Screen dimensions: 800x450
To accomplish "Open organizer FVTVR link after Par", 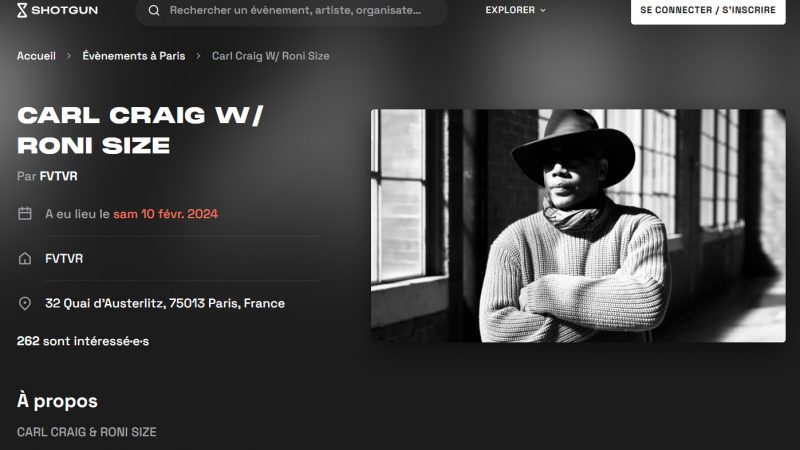I will (59, 177).
